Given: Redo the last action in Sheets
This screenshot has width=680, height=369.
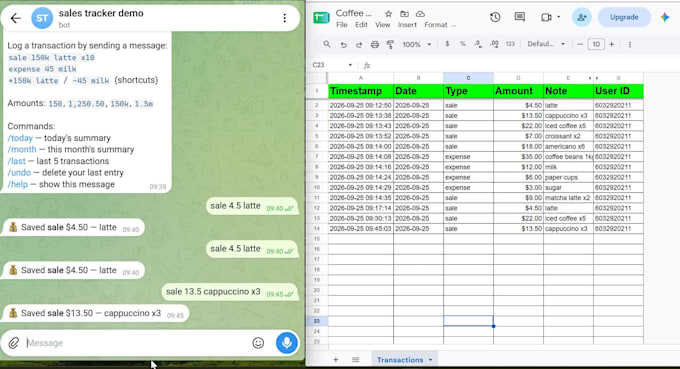Looking at the screenshot, I should (359, 44).
